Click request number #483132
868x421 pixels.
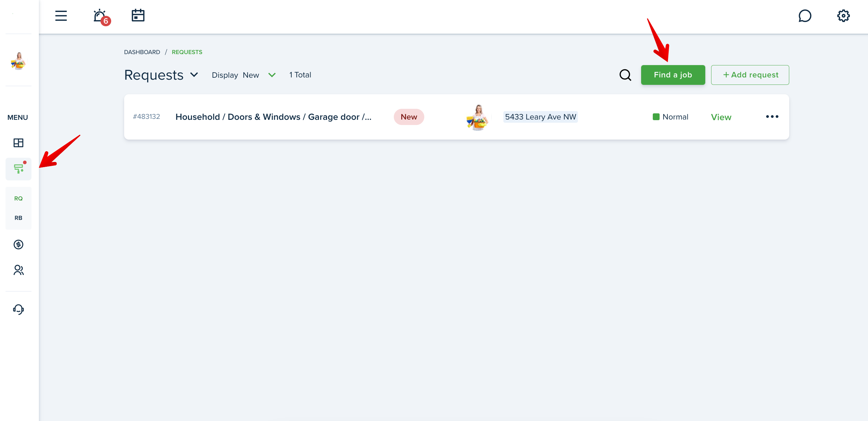click(x=146, y=117)
